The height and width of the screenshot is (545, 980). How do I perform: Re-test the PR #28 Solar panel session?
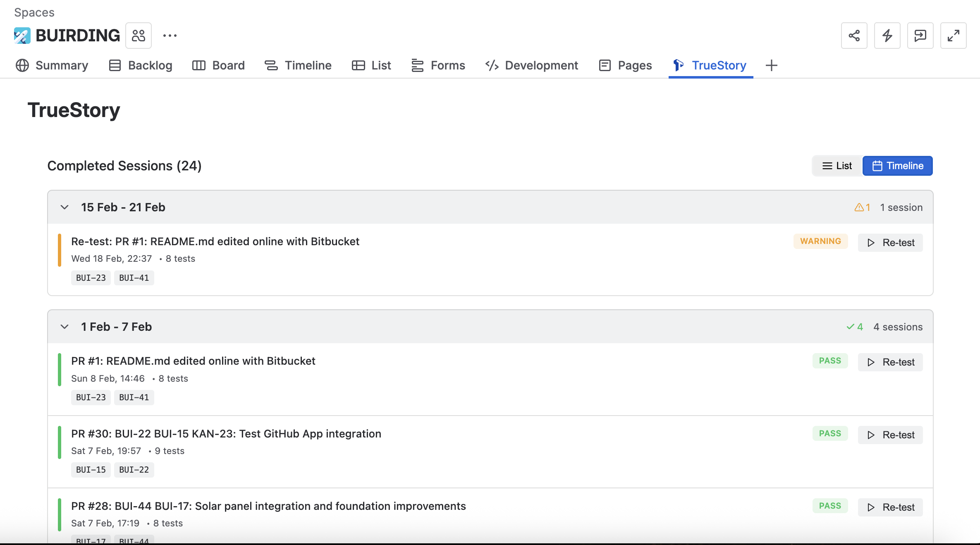click(x=890, y=507)
